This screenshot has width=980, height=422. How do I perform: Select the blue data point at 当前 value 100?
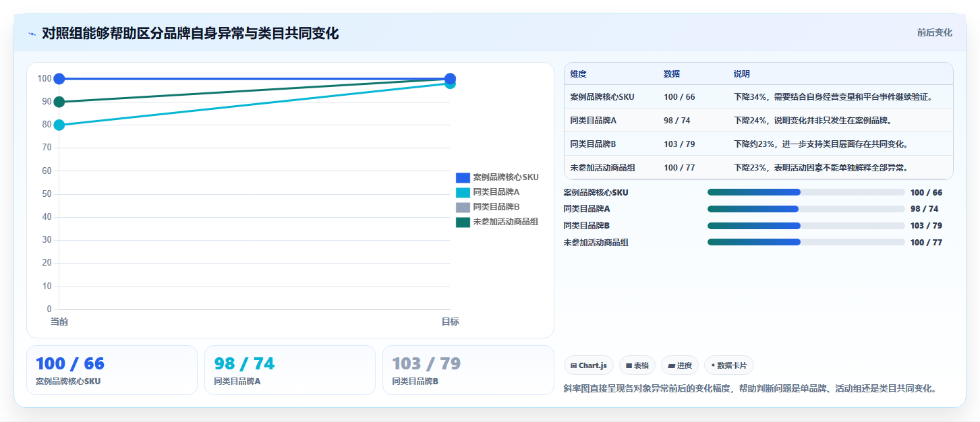(59, 79)
